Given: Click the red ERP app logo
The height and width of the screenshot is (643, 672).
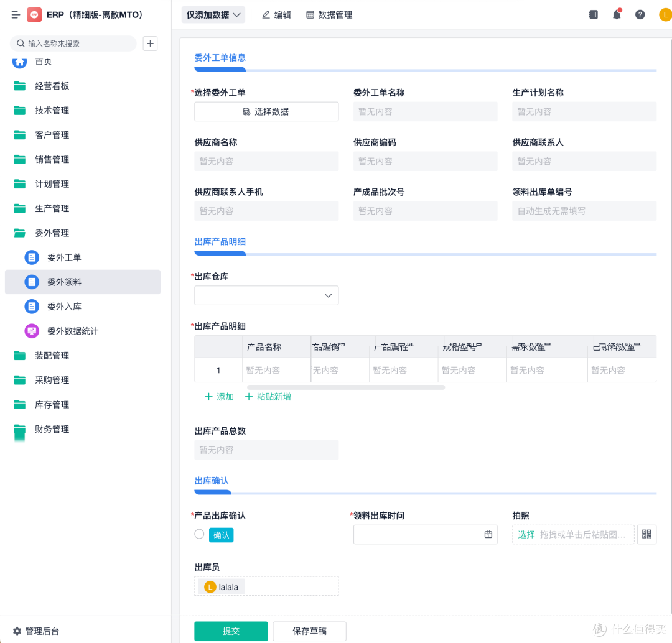Looking at the screenshot, I should click(34, 14).
